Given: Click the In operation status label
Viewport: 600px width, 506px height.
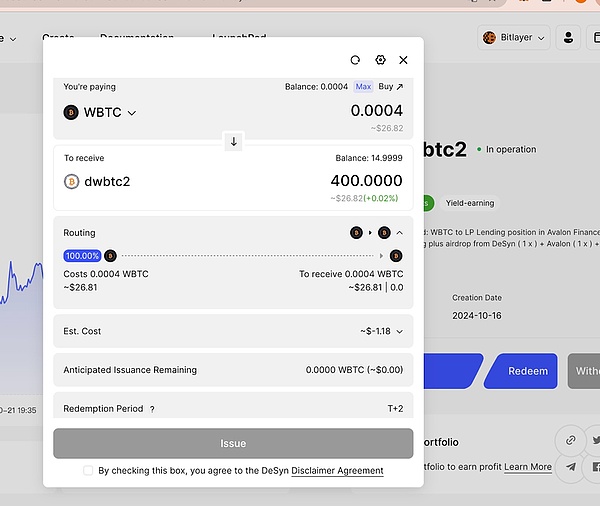Looking at the screenshot, I should pos(511,149).
